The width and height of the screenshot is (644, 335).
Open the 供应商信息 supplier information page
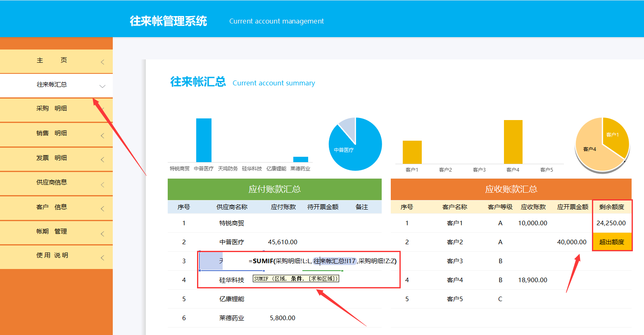point(56,182)
